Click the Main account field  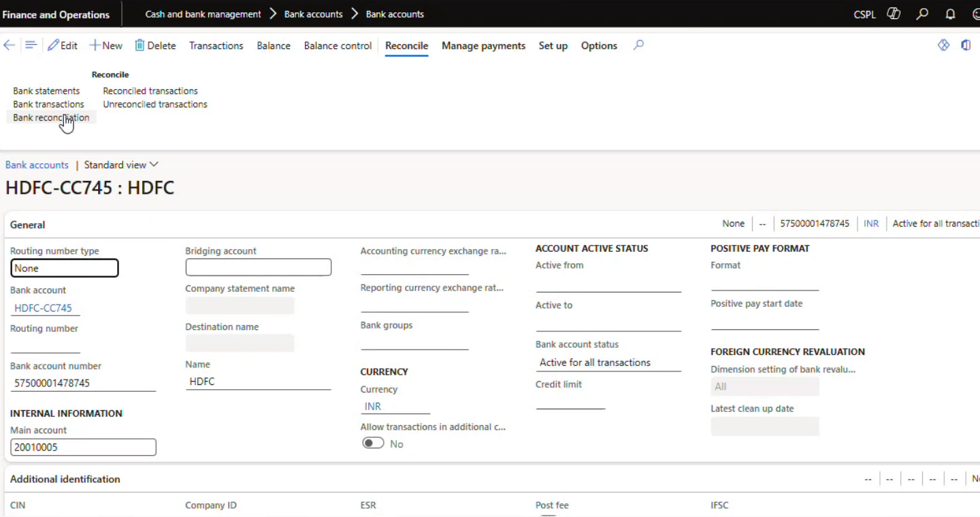pos(83,447)
